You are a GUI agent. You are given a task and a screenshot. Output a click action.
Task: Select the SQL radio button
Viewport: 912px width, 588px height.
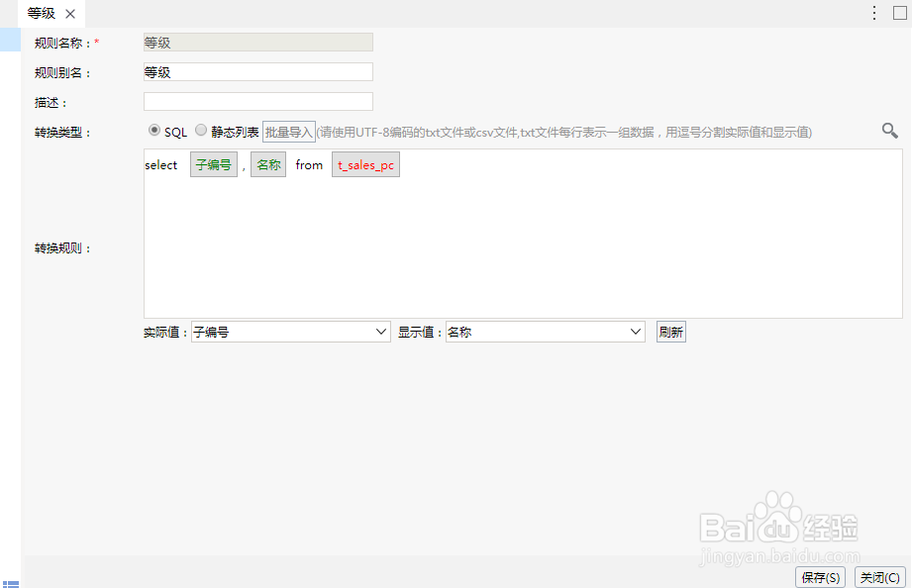point(154,131)
